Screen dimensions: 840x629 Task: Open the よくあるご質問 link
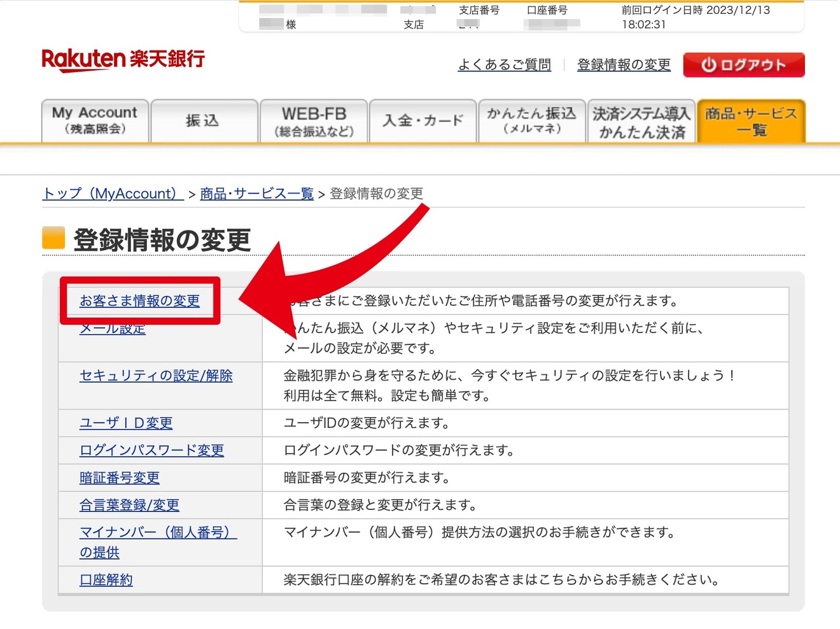505,65
